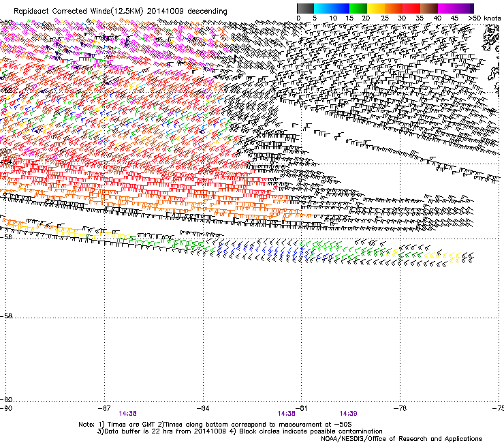Click the '25' legend scale label
This screenshot has width=504, height=443.
tap(385, 18)
